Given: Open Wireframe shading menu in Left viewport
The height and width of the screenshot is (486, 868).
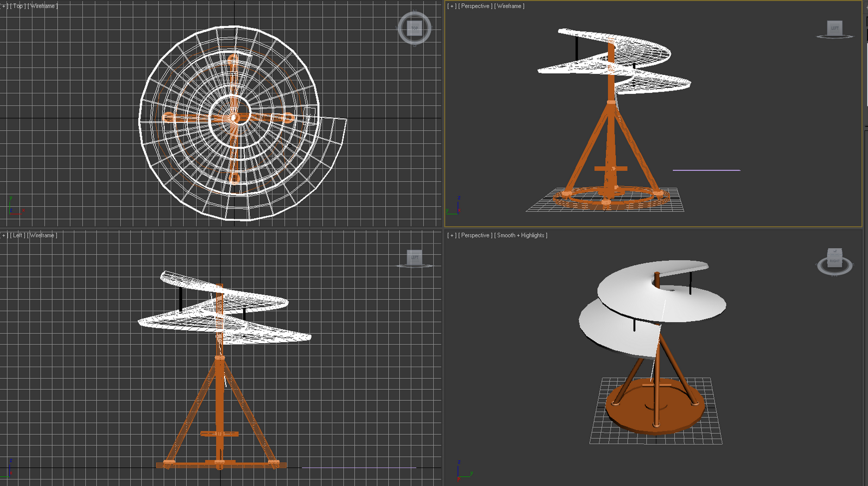Looking at the screenshot, I should (42, 235).
